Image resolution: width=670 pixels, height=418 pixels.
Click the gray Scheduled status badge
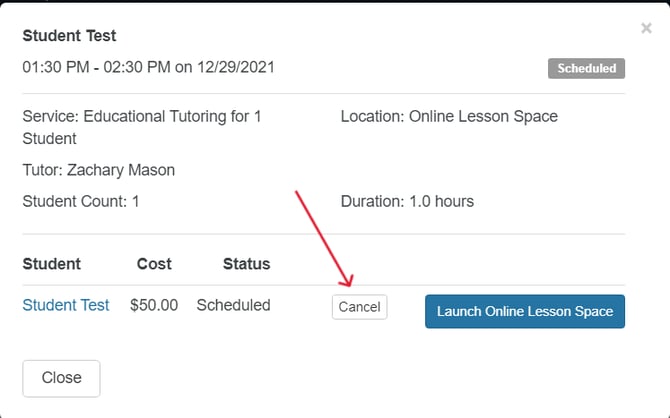(x=586, y=69)
